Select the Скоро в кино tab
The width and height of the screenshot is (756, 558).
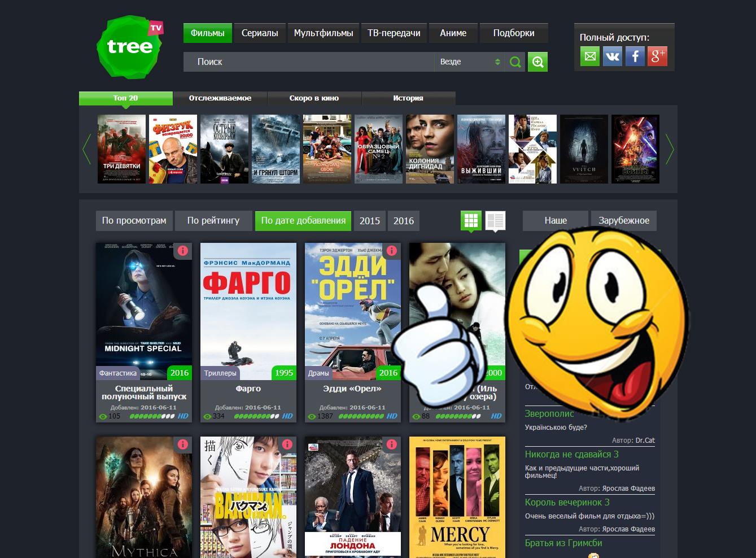(314, 98)
